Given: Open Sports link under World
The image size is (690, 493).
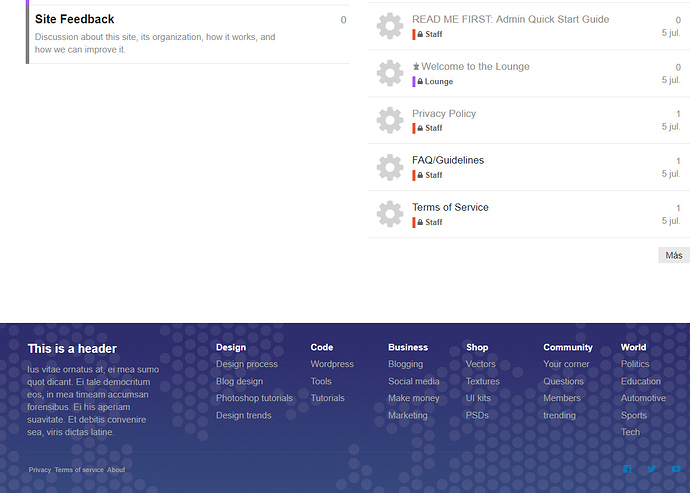Looking at the screenshot, I should click(x=634, y=415).
